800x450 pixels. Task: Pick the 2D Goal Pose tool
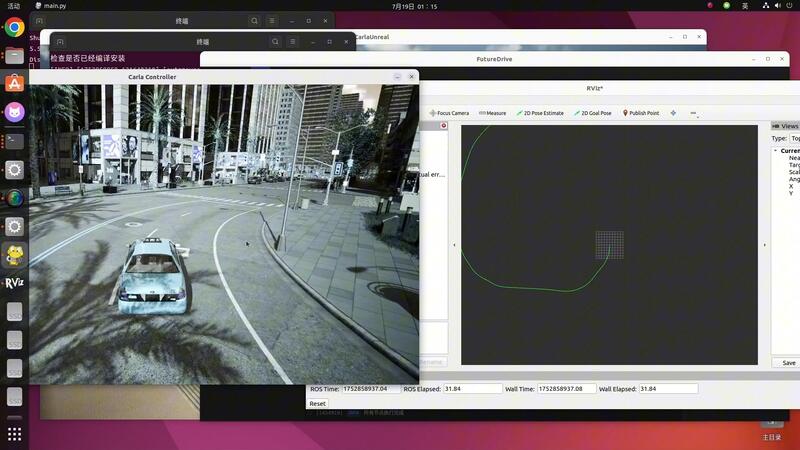(593, 113)
